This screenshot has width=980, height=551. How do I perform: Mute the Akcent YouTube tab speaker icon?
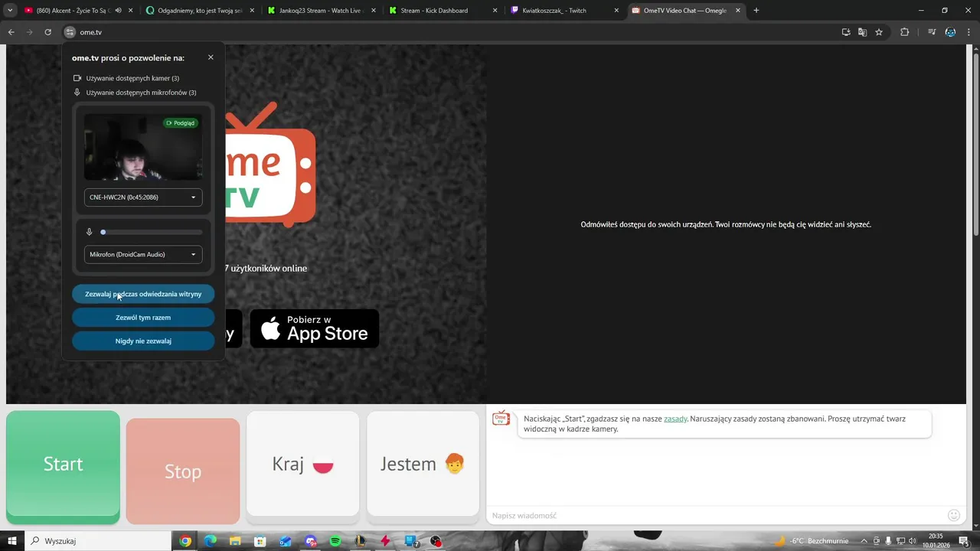click(x=118, y=11)
